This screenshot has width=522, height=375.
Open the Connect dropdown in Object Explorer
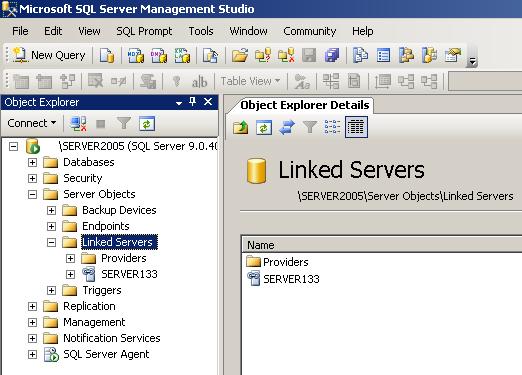click(x=32, y=123)
